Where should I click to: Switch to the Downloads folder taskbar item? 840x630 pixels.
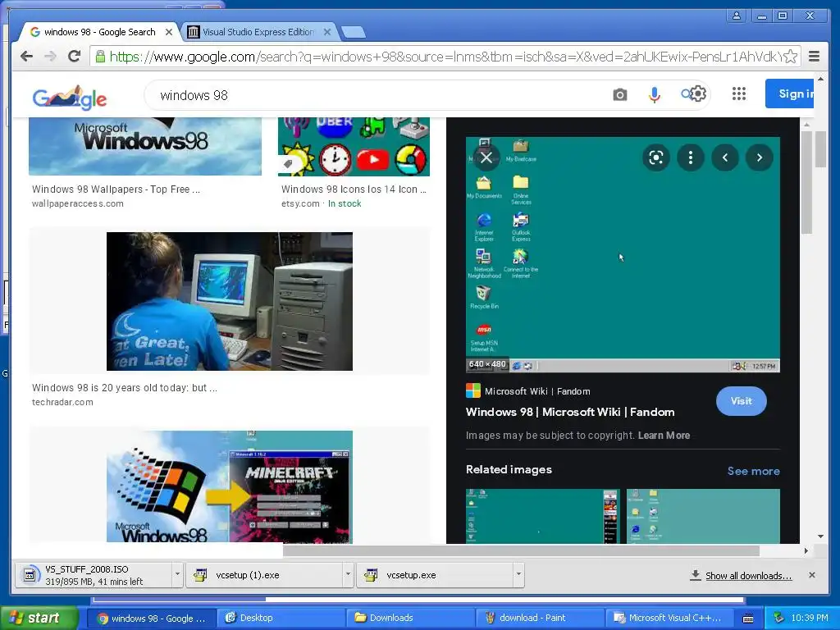click(410, 619)
